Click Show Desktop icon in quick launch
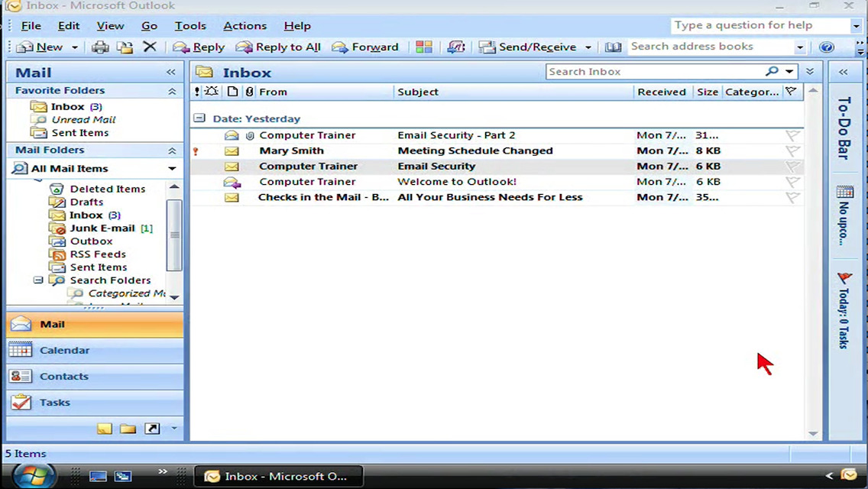 [98, 476]
